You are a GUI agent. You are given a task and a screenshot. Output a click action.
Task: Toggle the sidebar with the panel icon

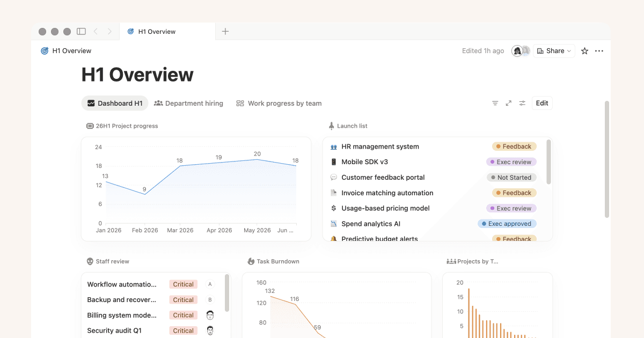tap(81, 31)
